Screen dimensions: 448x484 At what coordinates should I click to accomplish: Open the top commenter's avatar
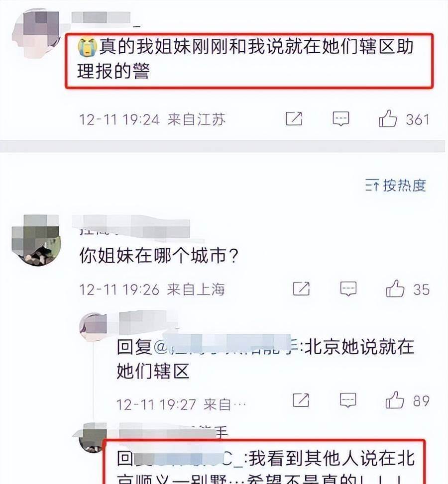point(36,33)
